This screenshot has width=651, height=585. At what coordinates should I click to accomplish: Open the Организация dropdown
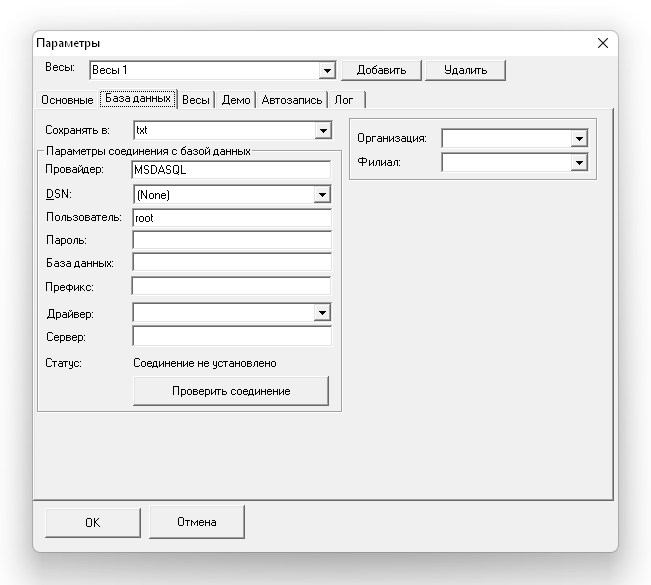578,138
